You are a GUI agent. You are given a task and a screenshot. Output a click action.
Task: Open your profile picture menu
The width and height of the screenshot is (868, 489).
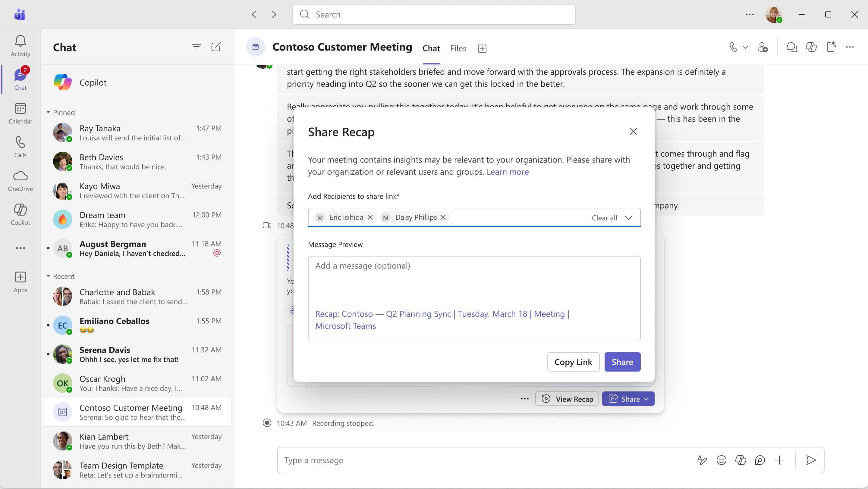[x=774, y=14]
